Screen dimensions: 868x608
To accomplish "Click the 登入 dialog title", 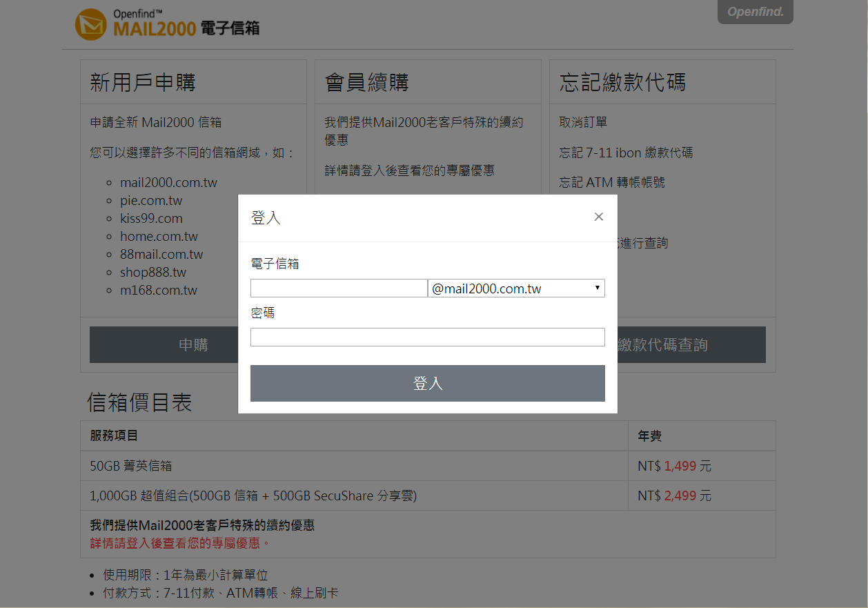I will click(266, 218).
